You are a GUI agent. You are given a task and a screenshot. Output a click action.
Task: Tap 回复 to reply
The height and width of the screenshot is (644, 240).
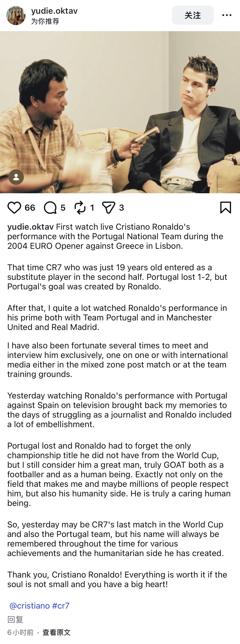pos(15,619)
